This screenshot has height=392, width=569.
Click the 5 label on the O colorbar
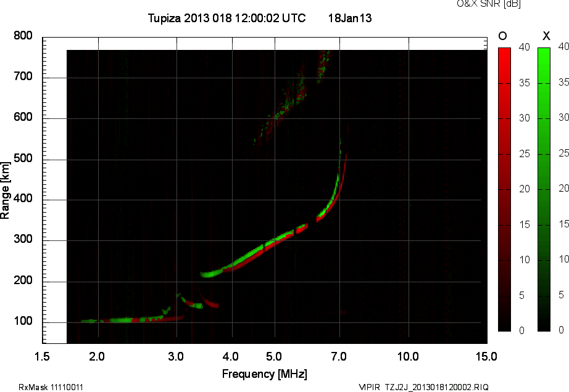tap(521, 296)
